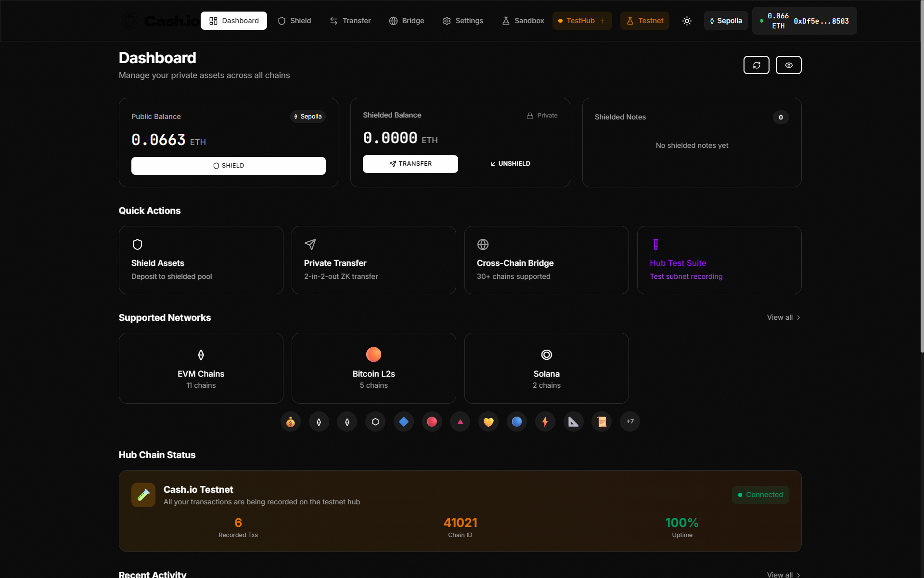This screenshot has width=924, height=578.
Task: Toggle light/dark theme sun icon
Action: coord(687,21)
